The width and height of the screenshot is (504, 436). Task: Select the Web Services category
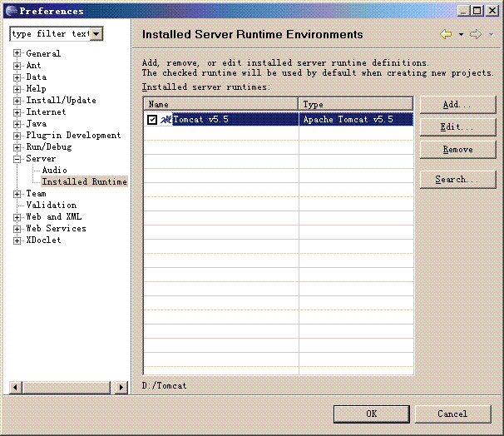tap(56, 229)
